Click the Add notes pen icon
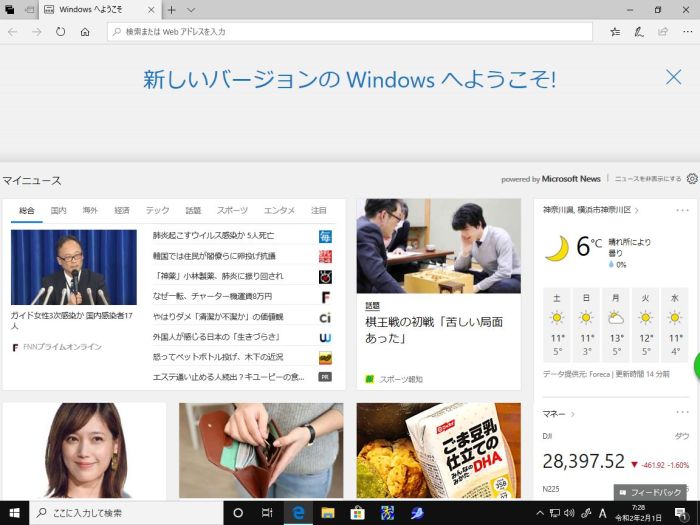 coord(639,32)
